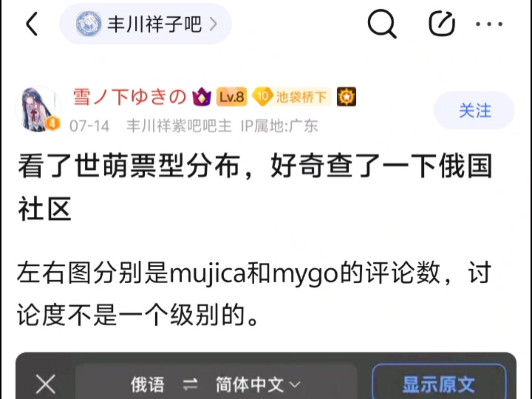The width and height of the screenshot is (532, 399).
Task: Tap the gold star medal icon
Action: [x=346, y=97]
